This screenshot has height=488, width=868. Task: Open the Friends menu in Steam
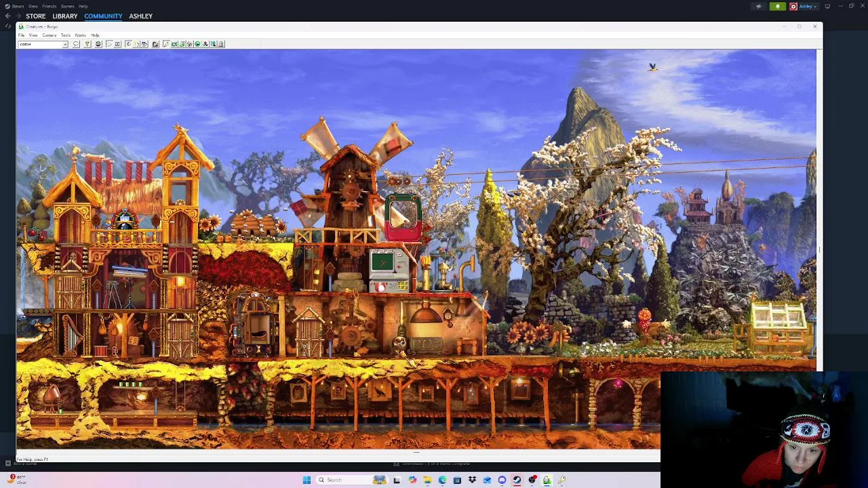50,6
